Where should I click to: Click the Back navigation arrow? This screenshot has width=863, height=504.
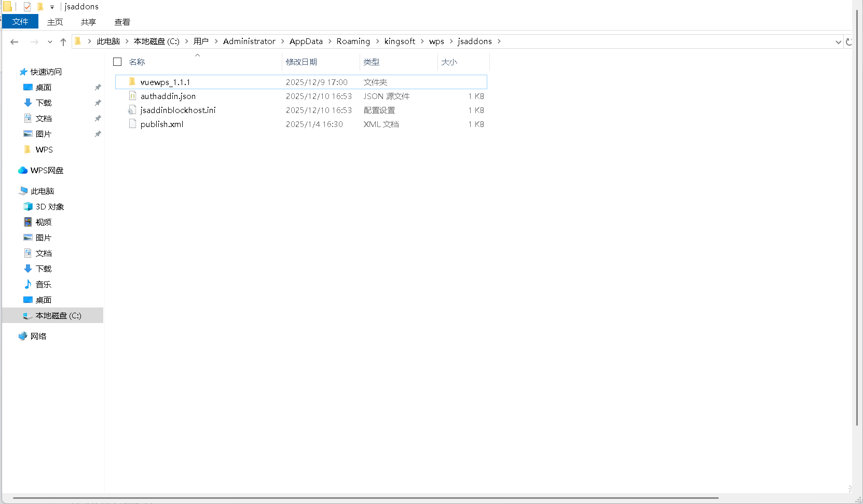point(15,42)
